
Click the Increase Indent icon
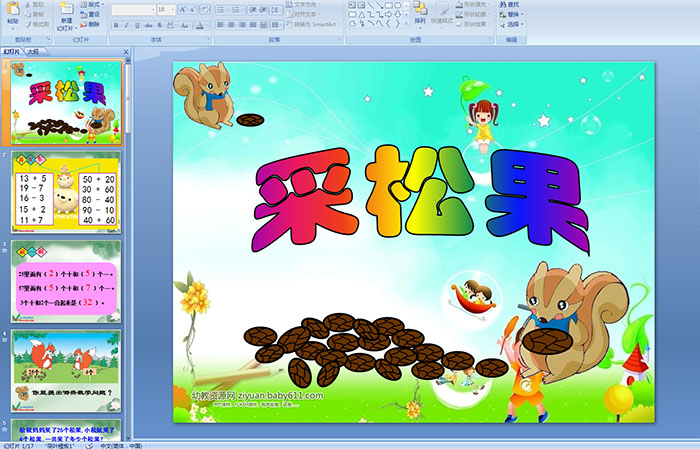point(263,9)
